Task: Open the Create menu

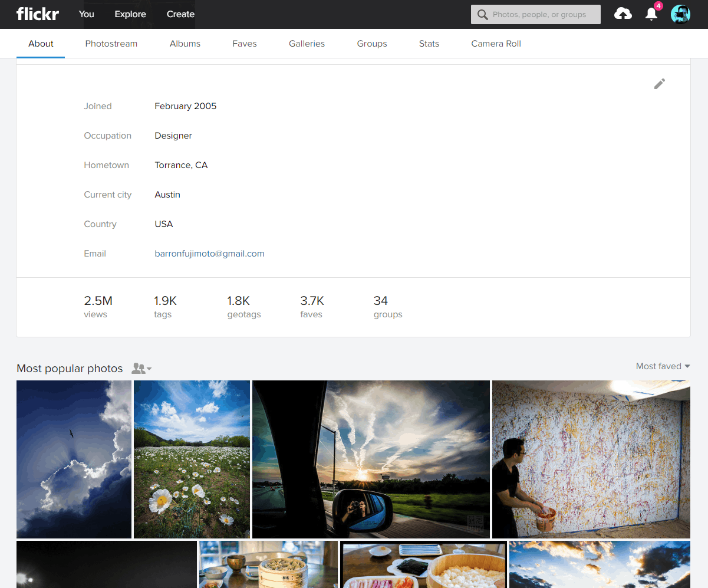Action: coord(180,14)
